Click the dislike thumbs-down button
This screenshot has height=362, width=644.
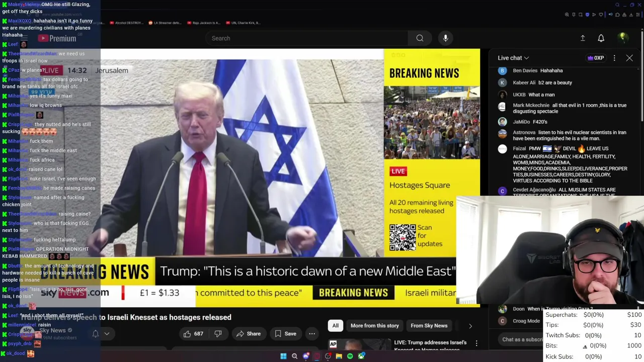tap(218, 334)
